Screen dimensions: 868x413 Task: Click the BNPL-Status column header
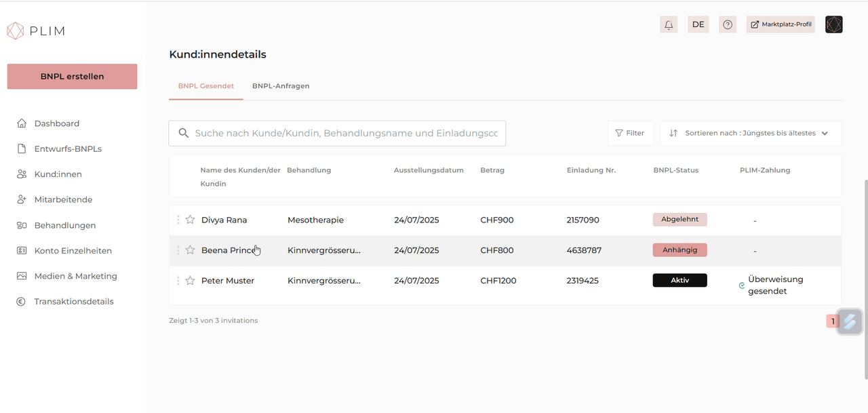675,170
